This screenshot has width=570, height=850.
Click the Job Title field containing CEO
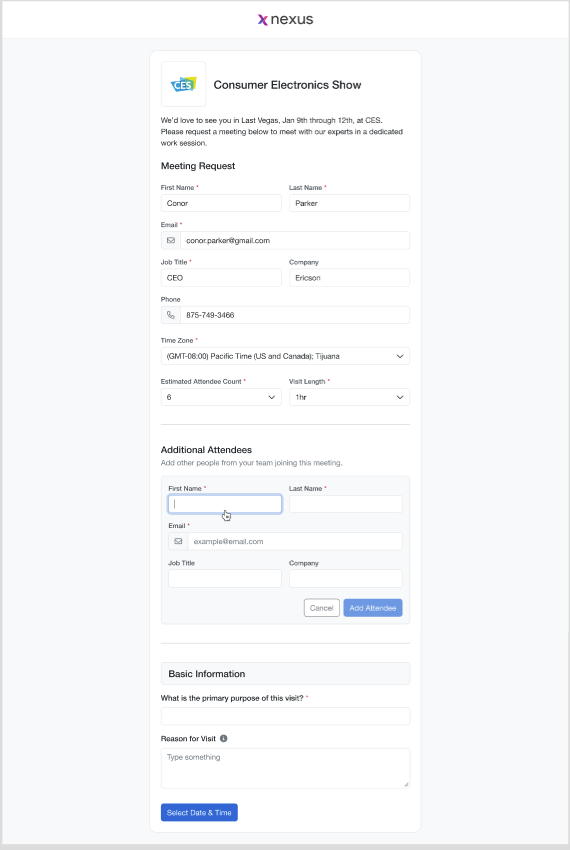tap(221, 278)
